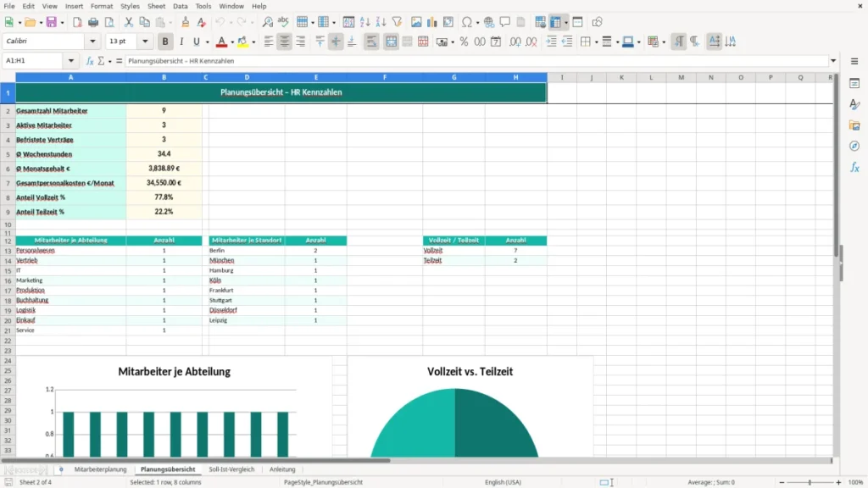Click the AutoFilter funnel icon
This screenshot has width=868, height=488.
pos(397,22)
